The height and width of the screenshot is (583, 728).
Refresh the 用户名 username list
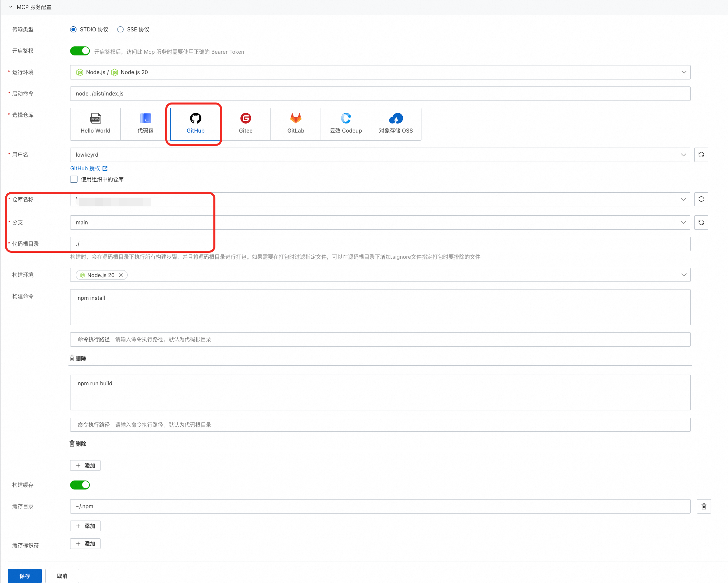click(x=701, y=155)
